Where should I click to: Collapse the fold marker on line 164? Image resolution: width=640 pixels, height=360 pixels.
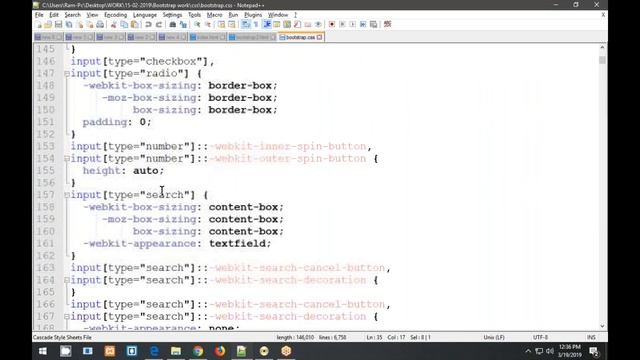click(67, 280)
